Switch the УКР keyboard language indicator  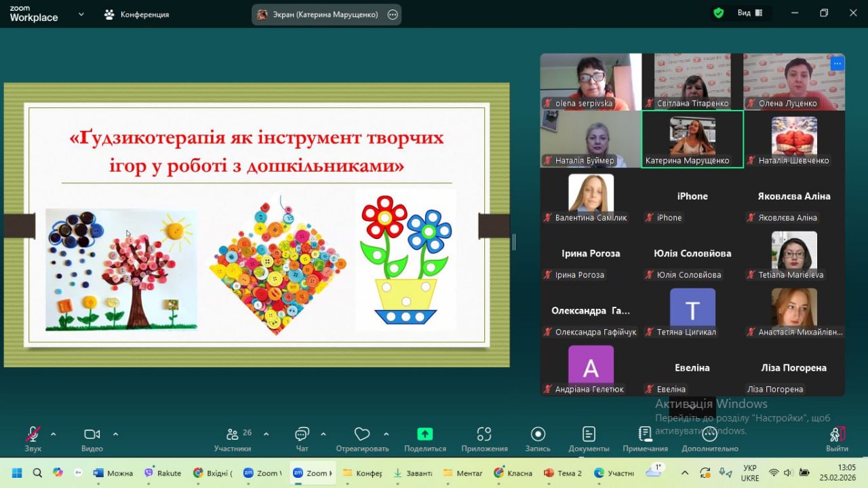750,473
